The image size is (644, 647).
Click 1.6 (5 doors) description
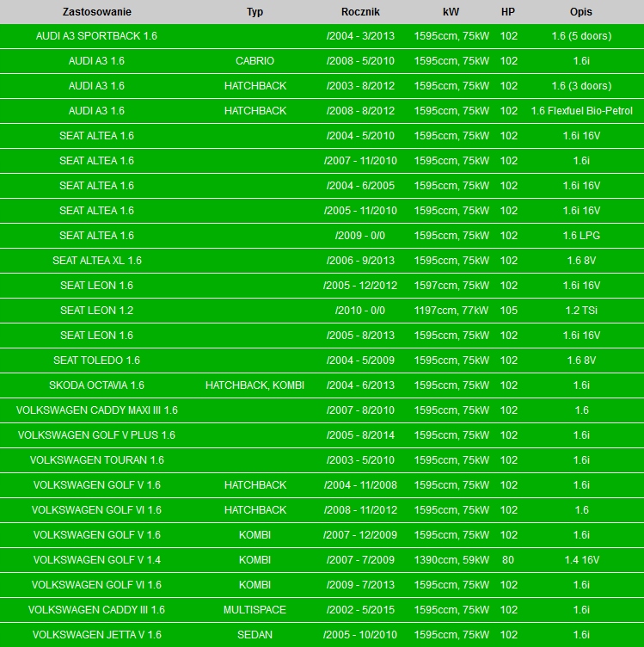point(581,36)
